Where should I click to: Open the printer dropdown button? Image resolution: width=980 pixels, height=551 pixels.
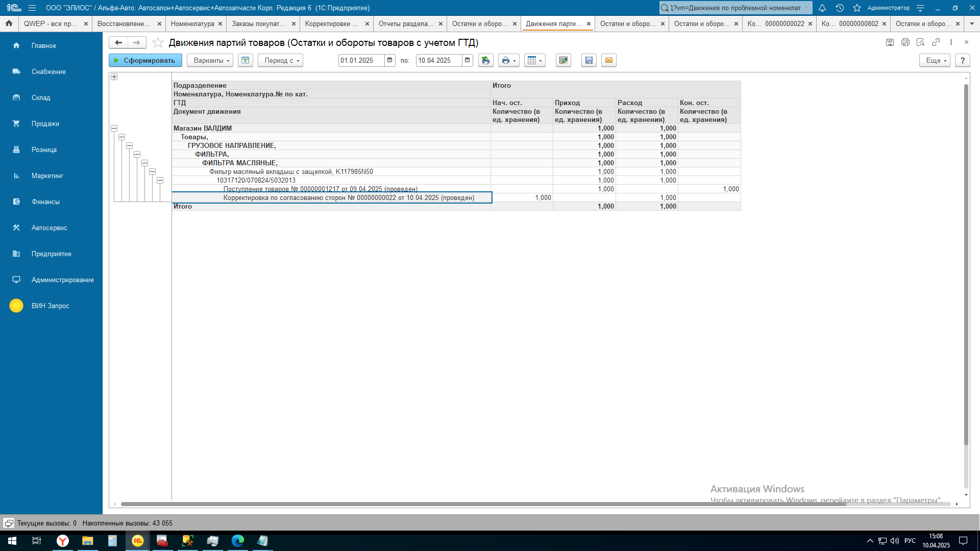tap(508, 60)
